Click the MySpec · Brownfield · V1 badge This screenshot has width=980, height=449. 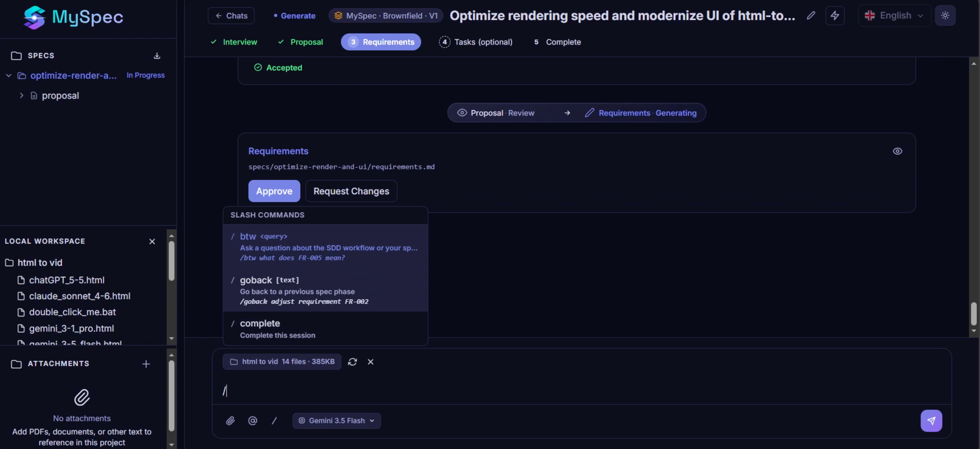(x=386, y=16)
